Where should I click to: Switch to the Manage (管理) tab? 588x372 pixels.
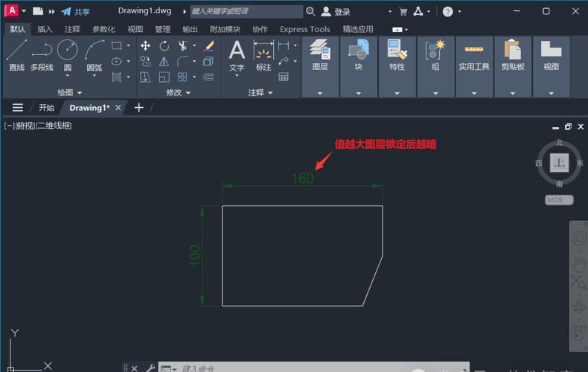(163, 29)
